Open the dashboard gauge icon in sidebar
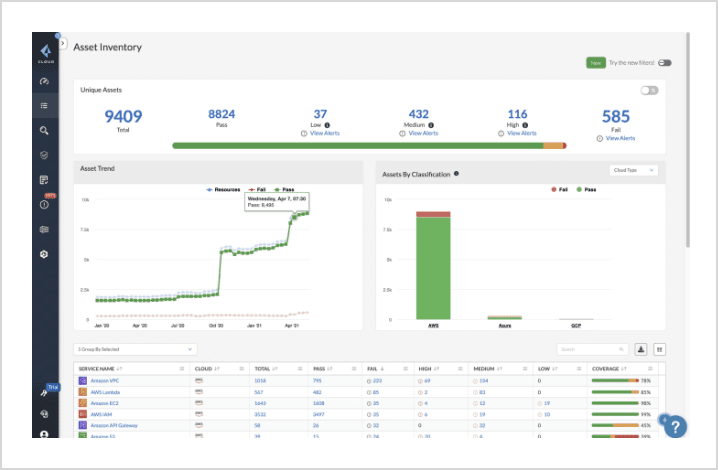The image size is (718, 470). coord(44,82)
